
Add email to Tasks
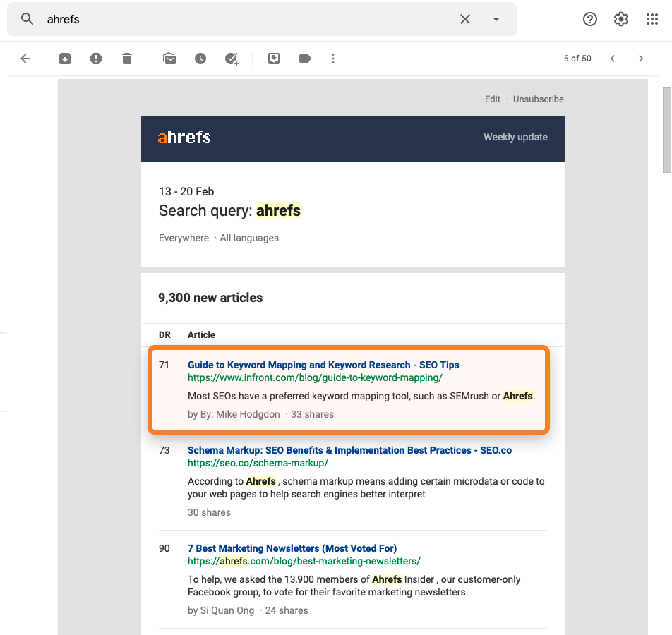232,59
